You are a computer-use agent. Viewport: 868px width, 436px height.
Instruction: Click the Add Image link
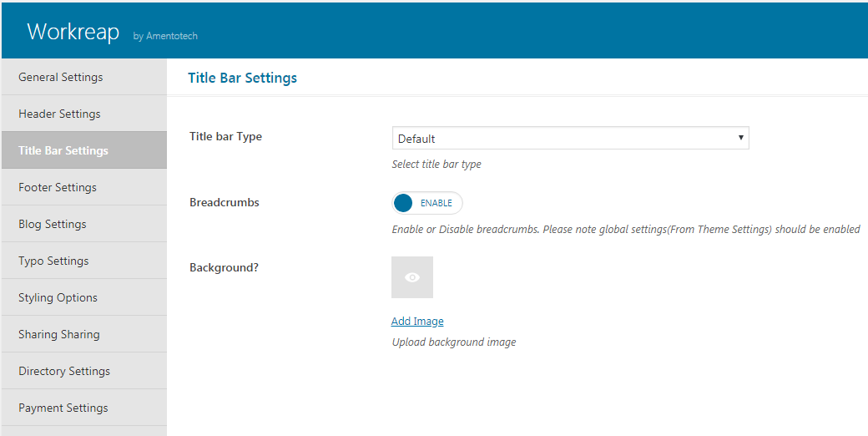[x=417, y=321]
